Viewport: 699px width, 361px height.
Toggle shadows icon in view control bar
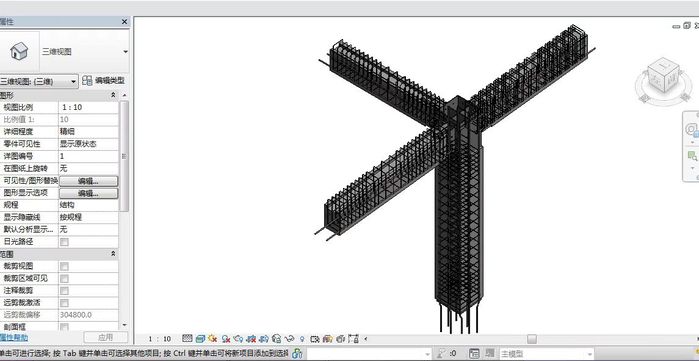click(x=226, y=339)
